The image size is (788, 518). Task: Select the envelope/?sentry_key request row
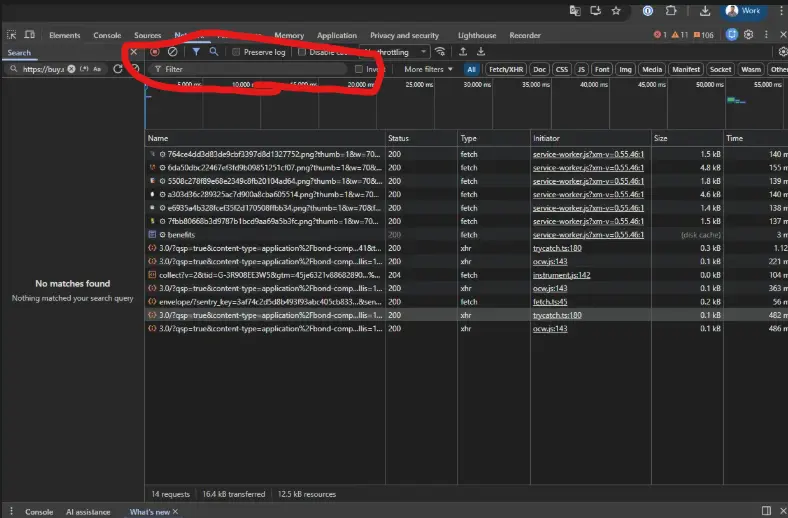466,301
